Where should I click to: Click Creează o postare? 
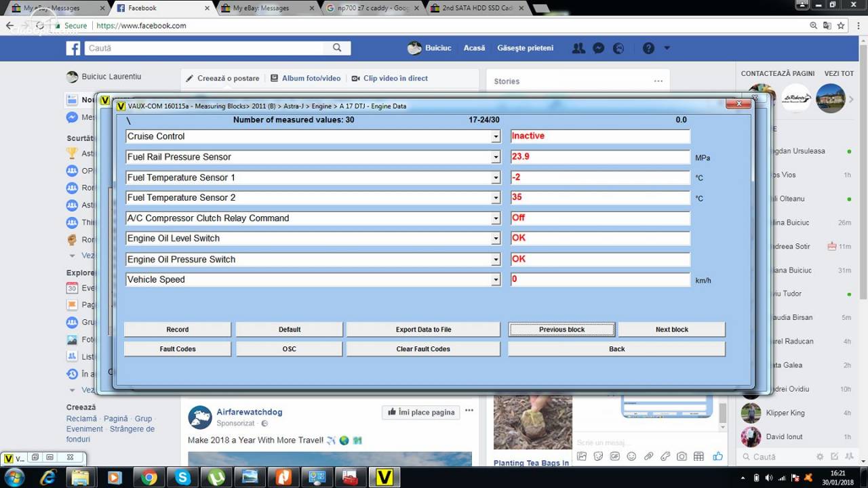click(x=222, y=79)
